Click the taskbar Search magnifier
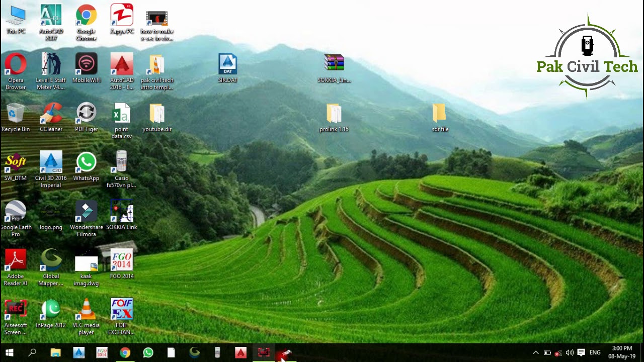 click(32, 352)
